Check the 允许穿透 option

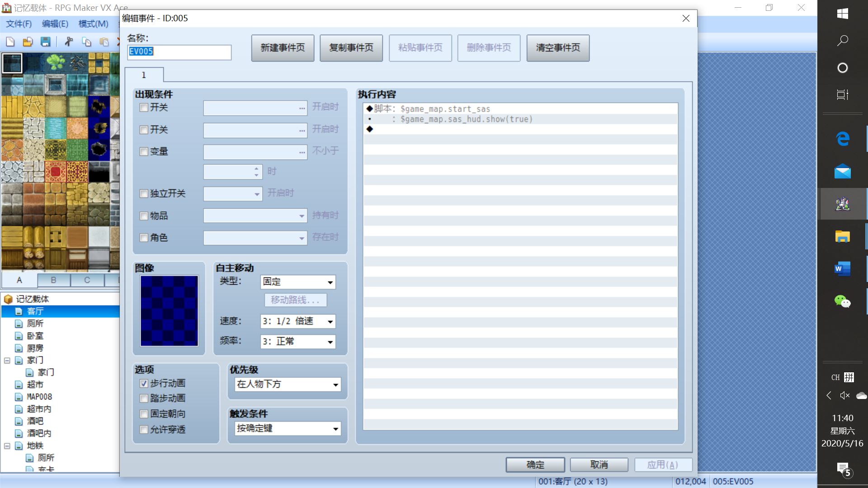point(144,430)
